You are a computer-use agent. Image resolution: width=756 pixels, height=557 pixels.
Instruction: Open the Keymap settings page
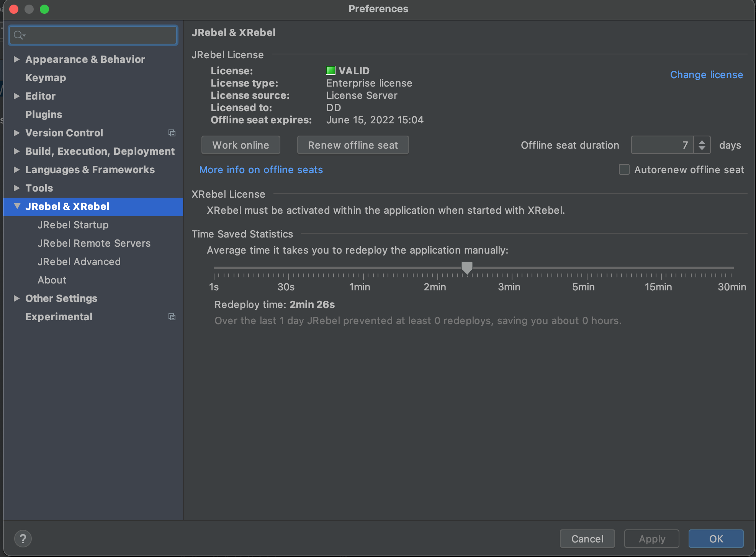(46, 78)
